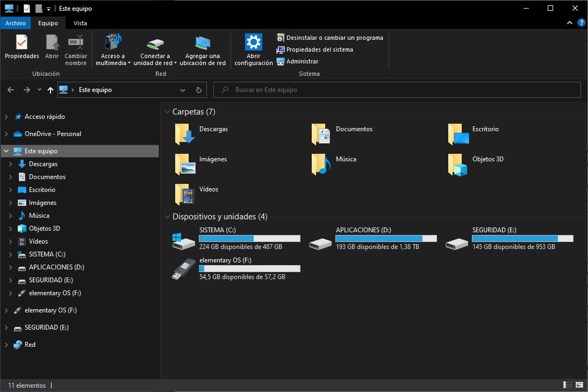
Task: Click the Buscar en Este equipo search field
Action: click(397, 90)
